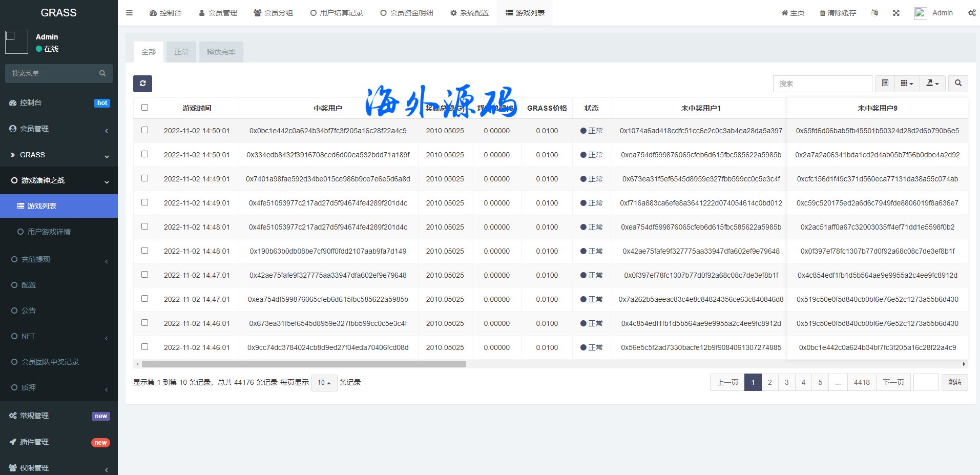Click the horizontal table scrollbar
Screen dimensions: 980x475
(304, 364)
